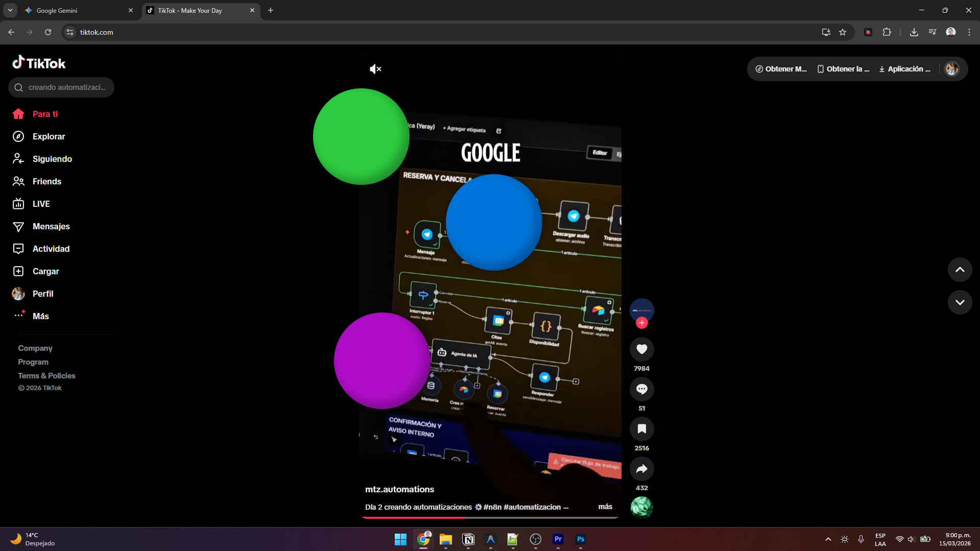
Task: Click the mtz.automations username
Action: pos(399,489)
